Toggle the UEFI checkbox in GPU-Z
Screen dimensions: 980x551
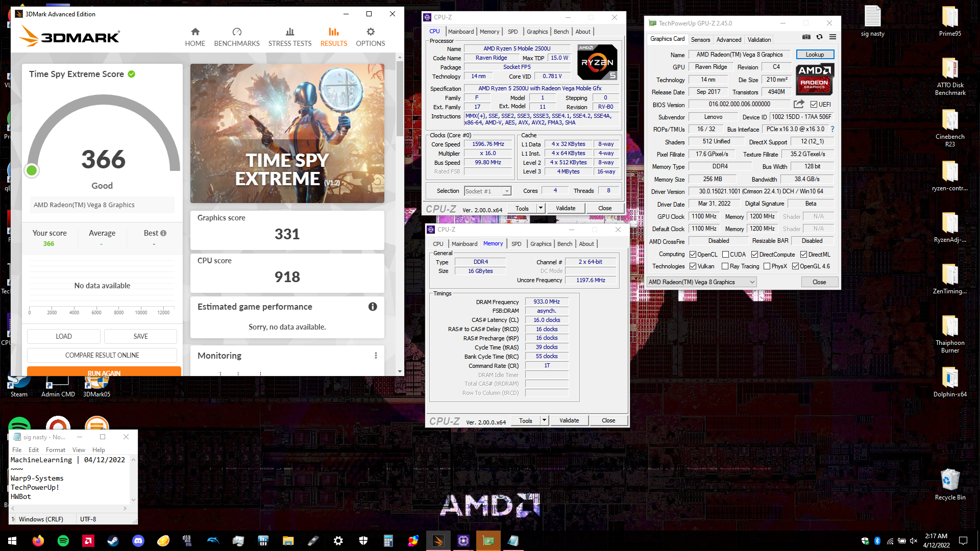[x=814, y=105]
